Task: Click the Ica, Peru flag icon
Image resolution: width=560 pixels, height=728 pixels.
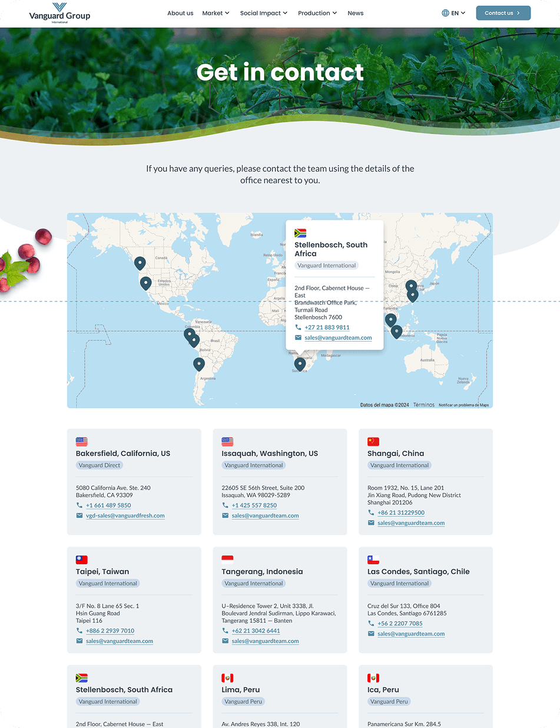Action: (373, 678)
